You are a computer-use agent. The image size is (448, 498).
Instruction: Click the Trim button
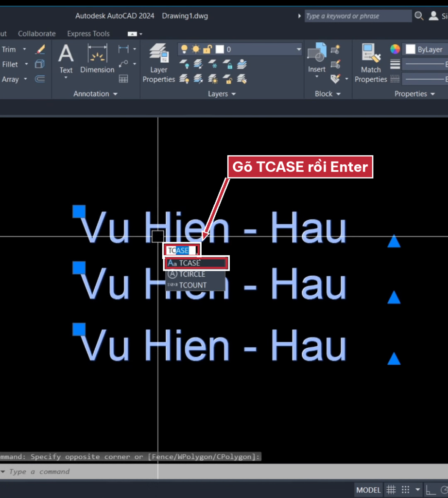pyautogui.click(x=9, y=50)
